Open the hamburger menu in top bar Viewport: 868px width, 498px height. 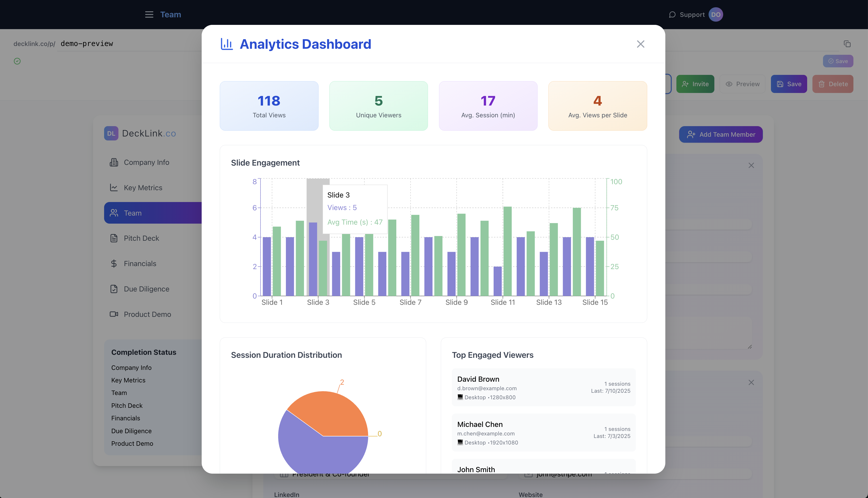point(149,14)
